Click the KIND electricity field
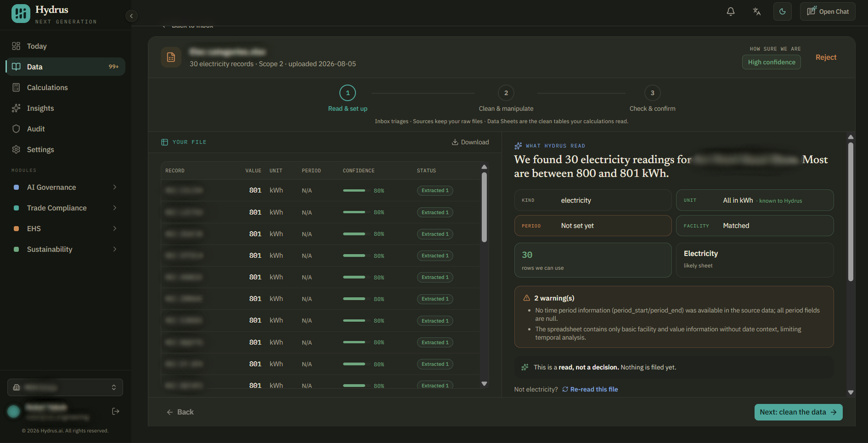 (x=593, y=200)
